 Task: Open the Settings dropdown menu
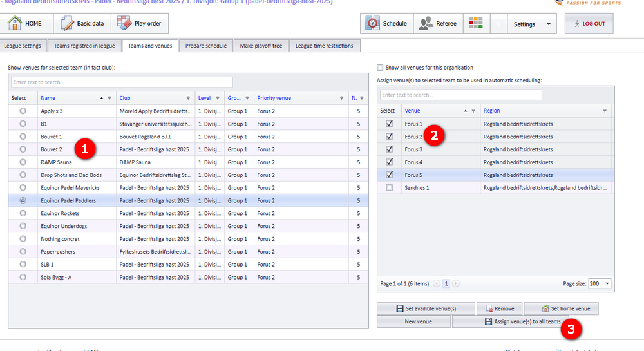tap(532, 24)
